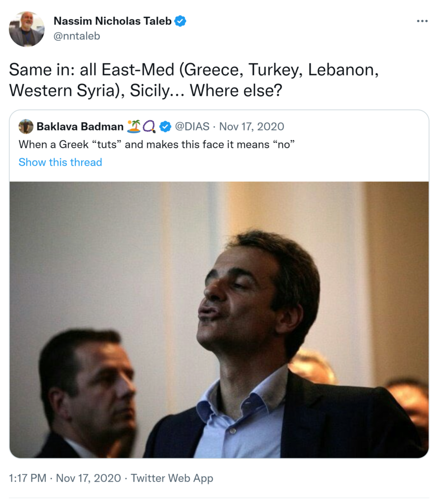Click the 1:17 PM time below the photo
The height and width of the screenshot is (504, 435).
pos(28,478)
